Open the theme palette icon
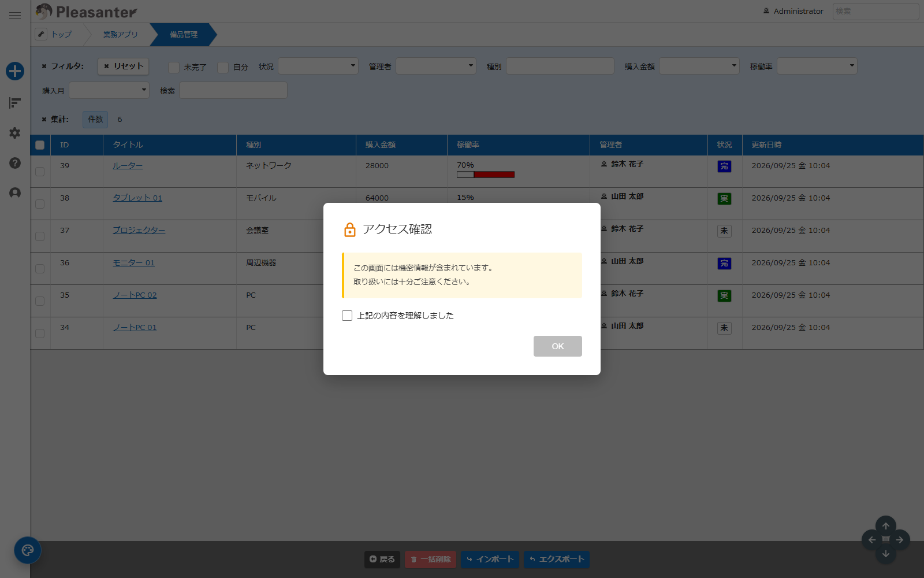Image resolution: width=924 pixels, height=578 pixels. 28,550
